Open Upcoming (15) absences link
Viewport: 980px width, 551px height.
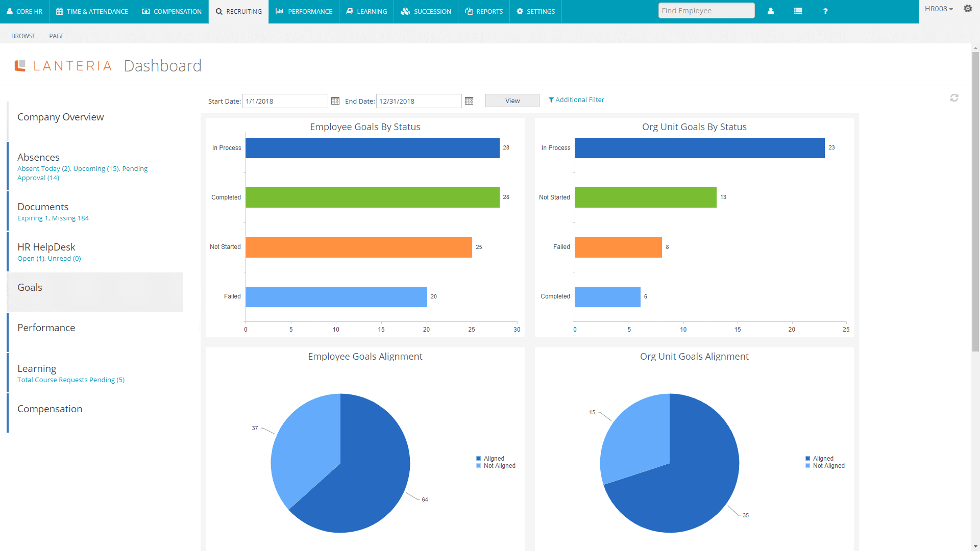[x=96, y=168]
